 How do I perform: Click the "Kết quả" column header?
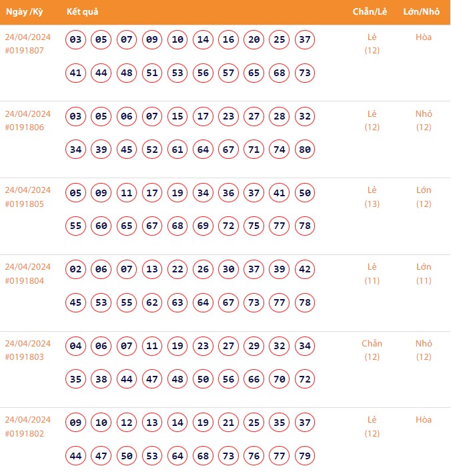pos(83,12)
